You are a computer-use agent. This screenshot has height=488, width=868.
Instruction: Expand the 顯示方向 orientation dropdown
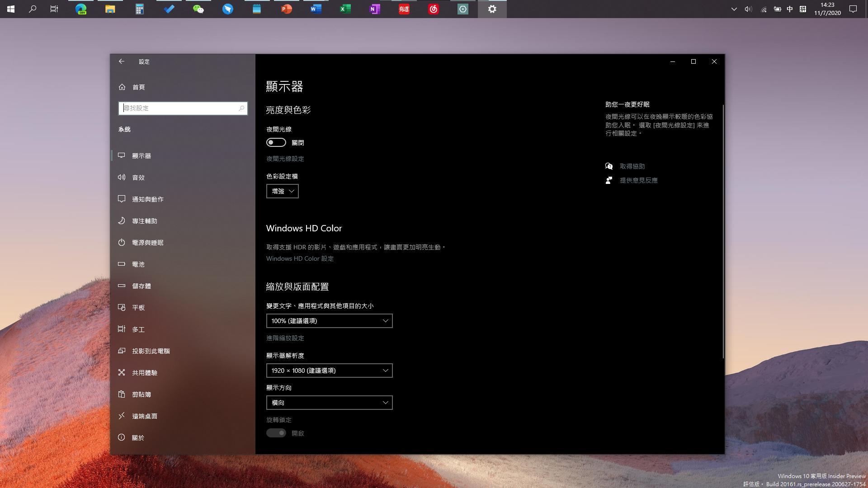pos(329,402)
